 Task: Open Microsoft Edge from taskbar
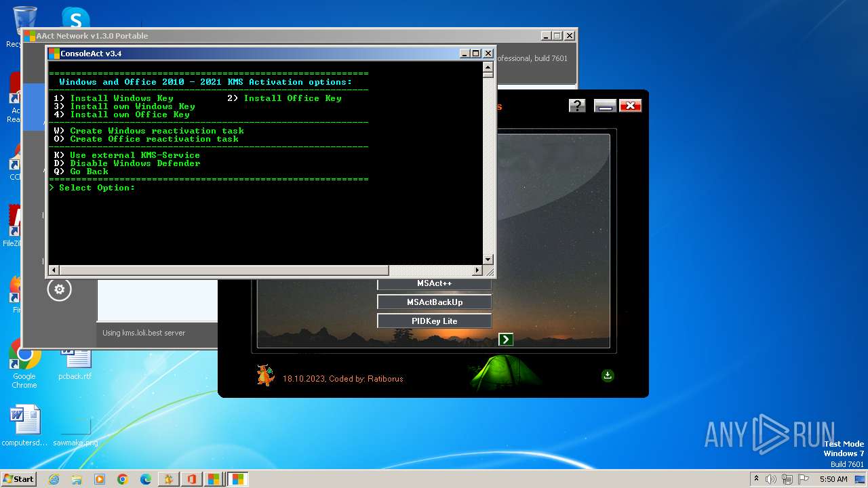pyautogui.click(x=146, y=479)
